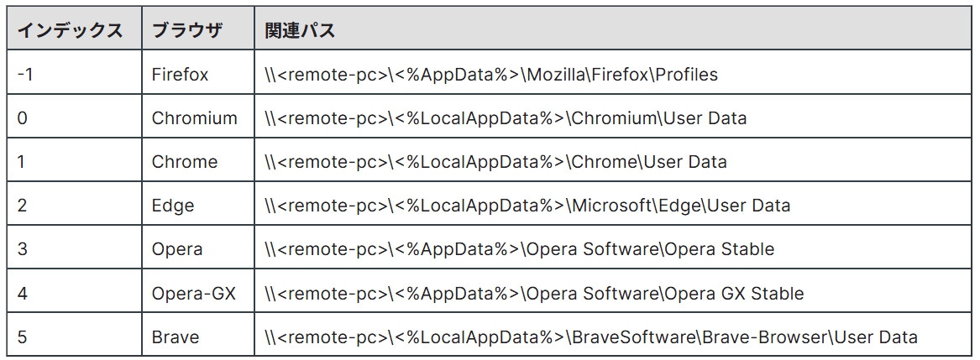The image size is (980, 360).
Task: Click the Mozilla Firefox Profiles path
Action: pyautogui.click(x=491, y=75)
